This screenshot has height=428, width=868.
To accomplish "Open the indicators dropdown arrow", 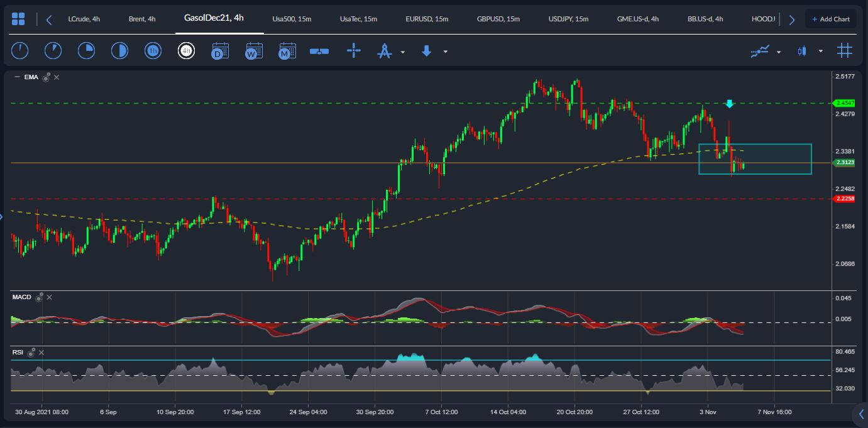I will pos(779,52).
